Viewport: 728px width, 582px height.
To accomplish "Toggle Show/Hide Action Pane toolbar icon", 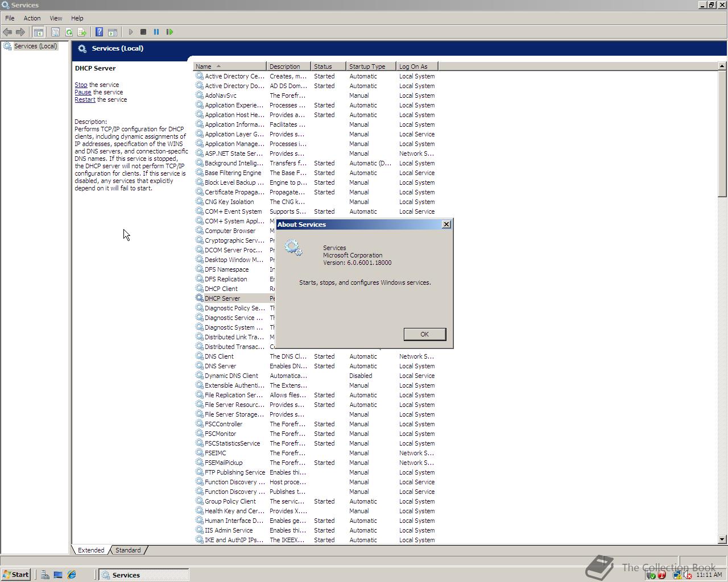I will click(113, 32).
